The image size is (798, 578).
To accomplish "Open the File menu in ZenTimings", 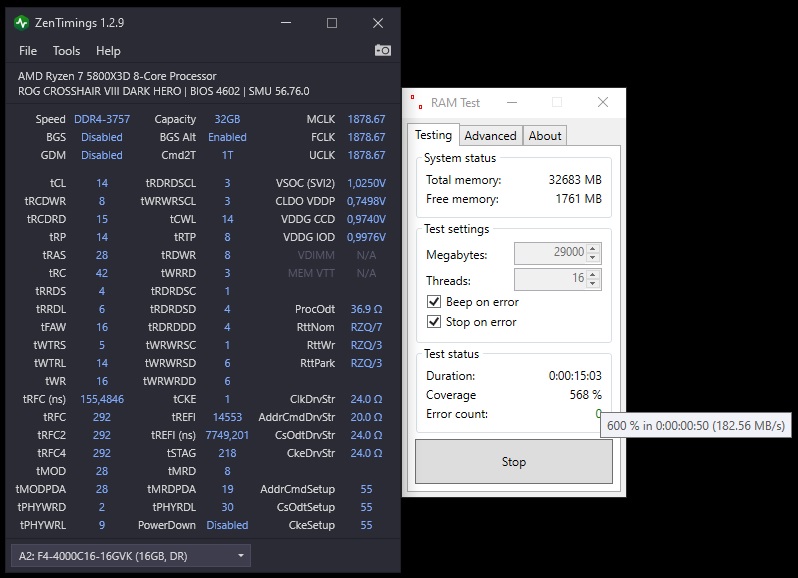I will (x=28, y=51).
